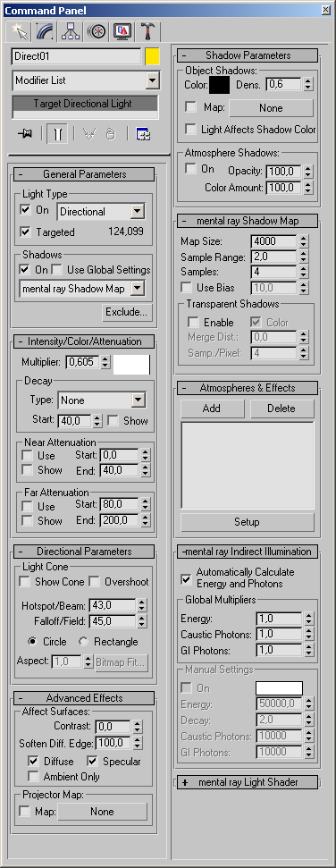The width and height of the screenshot is (336, 868).
Task: Click the Map Size field
Action: (x=274, y=242)
